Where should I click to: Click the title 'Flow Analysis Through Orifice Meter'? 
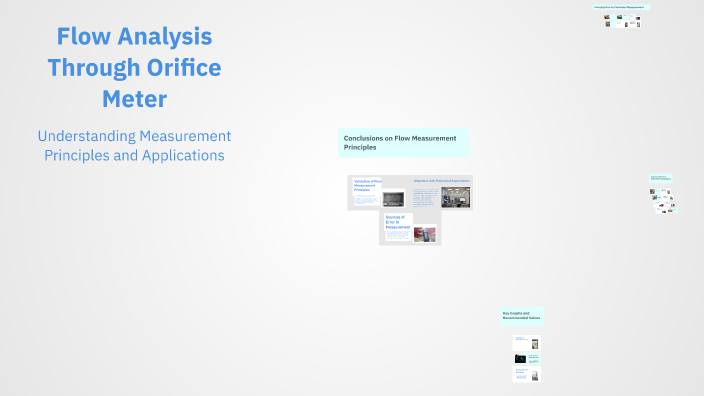(134, 67)
